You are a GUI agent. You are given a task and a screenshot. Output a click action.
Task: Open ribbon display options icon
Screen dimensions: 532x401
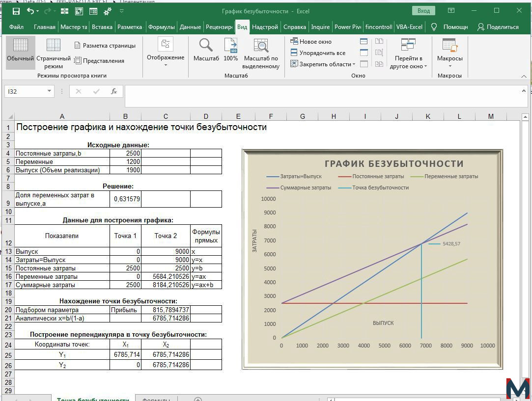coord(451,11)
